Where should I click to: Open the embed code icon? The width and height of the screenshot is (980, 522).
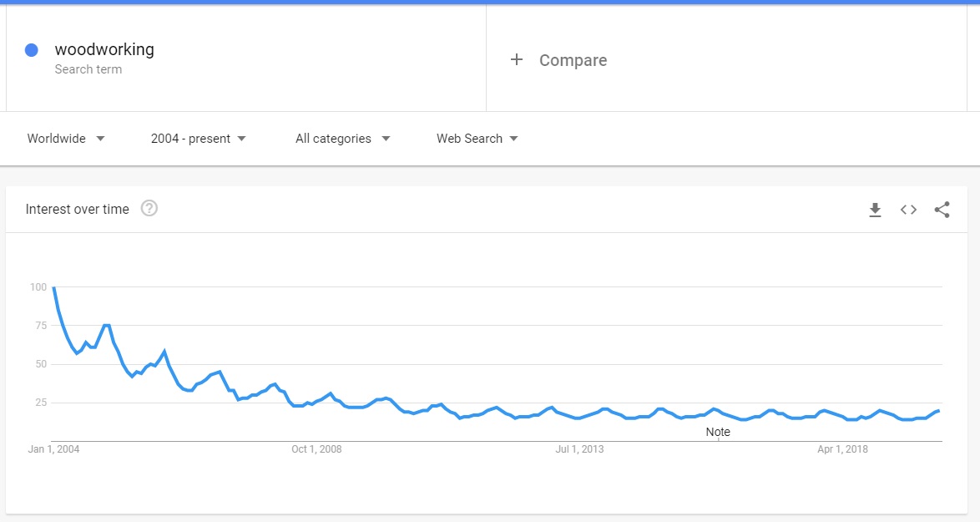point(908,210)
